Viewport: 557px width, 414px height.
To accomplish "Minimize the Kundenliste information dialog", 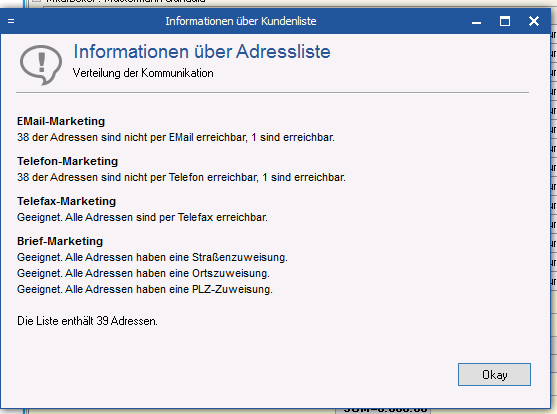I will tap(476, 22).
